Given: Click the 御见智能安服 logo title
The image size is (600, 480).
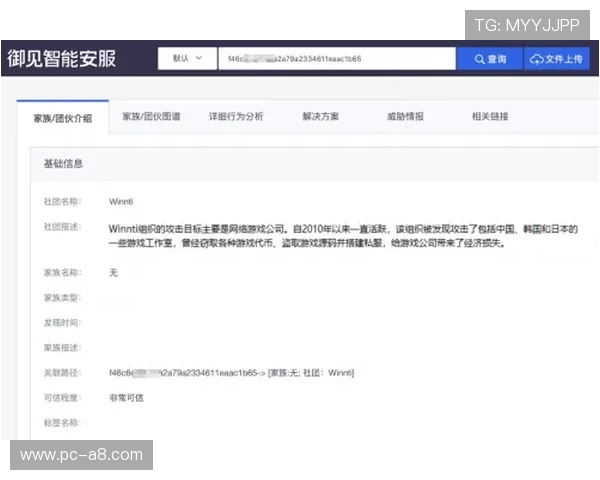Looking at the screenshot, I should click(x=61, y=59).
